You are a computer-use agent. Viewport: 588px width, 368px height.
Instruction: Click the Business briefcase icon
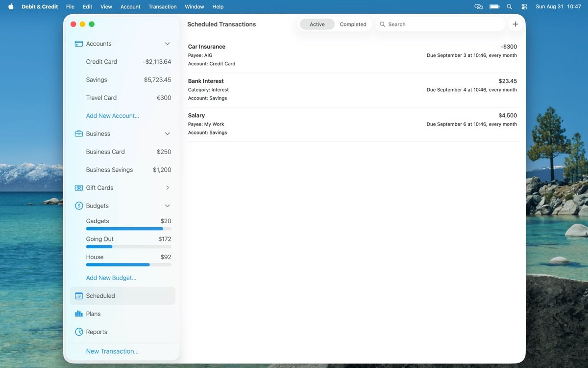78,134
